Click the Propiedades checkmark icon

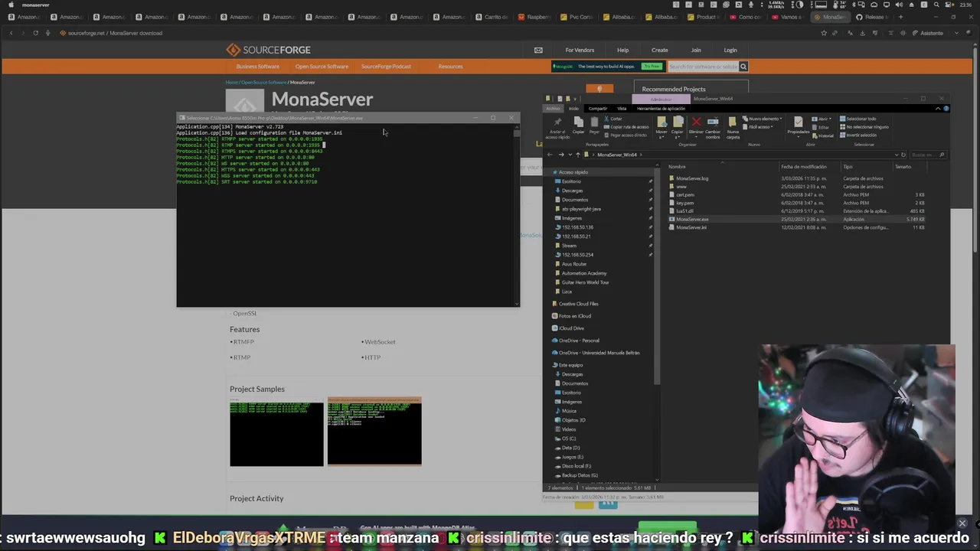coord(799,122)
